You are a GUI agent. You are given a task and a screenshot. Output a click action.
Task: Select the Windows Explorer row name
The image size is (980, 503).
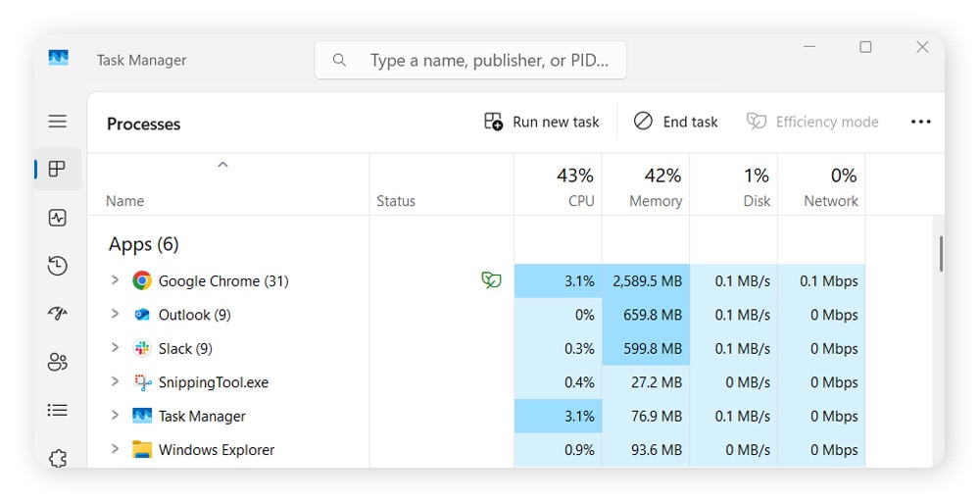coord(217,450)
